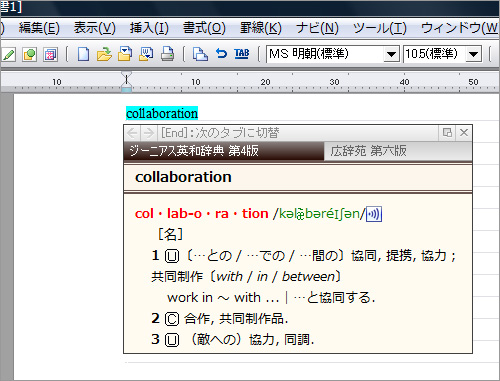Go forward in dictionary popup
Image resolution: width=500 pixels, height=381 pixels.
148,133
